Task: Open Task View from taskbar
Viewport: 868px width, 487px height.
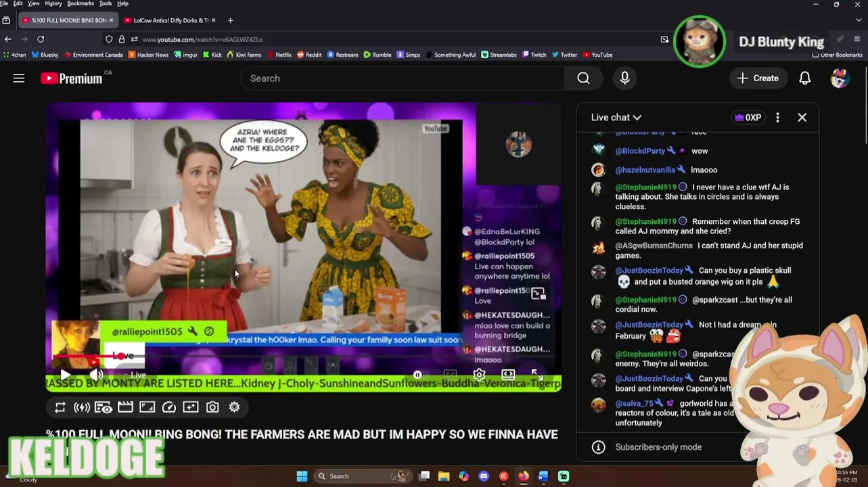Action: coord(424,476)
